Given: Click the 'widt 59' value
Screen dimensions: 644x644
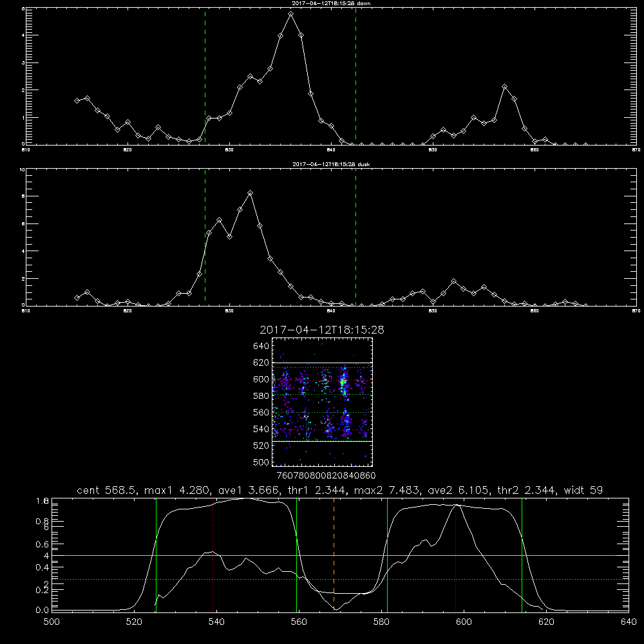Looking at the screenshot, I should (583, 490).
